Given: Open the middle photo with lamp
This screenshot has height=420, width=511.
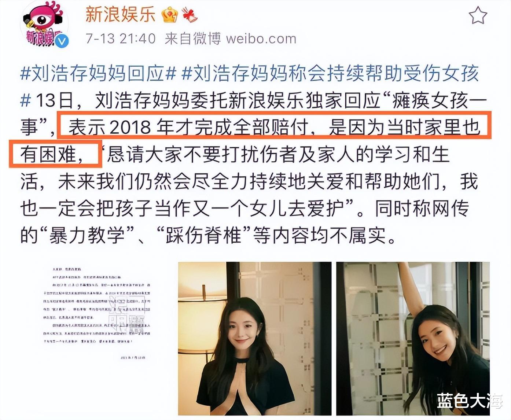Looking at the screenshot, I should [x=255, y=339].
